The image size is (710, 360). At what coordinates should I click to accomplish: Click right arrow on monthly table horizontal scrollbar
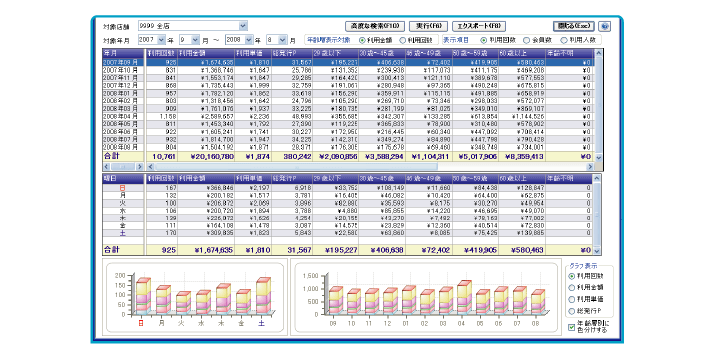coord(590,167)
